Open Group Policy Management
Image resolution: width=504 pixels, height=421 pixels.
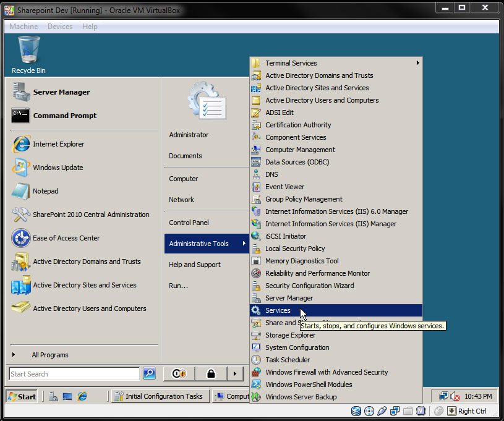(x=336, y=199)
